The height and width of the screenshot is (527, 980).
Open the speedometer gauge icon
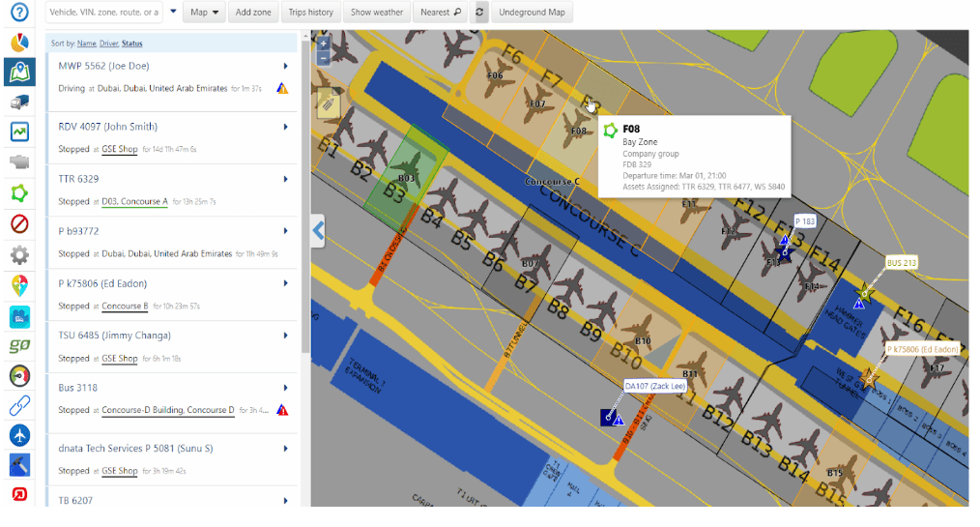click(x=19, y=376)
